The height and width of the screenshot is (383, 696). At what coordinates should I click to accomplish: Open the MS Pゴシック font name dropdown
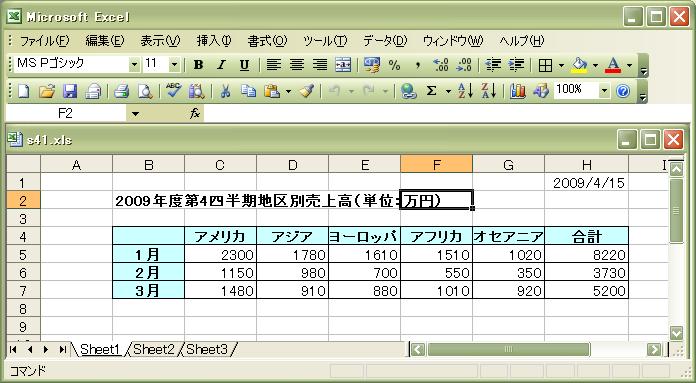point(134,65)
